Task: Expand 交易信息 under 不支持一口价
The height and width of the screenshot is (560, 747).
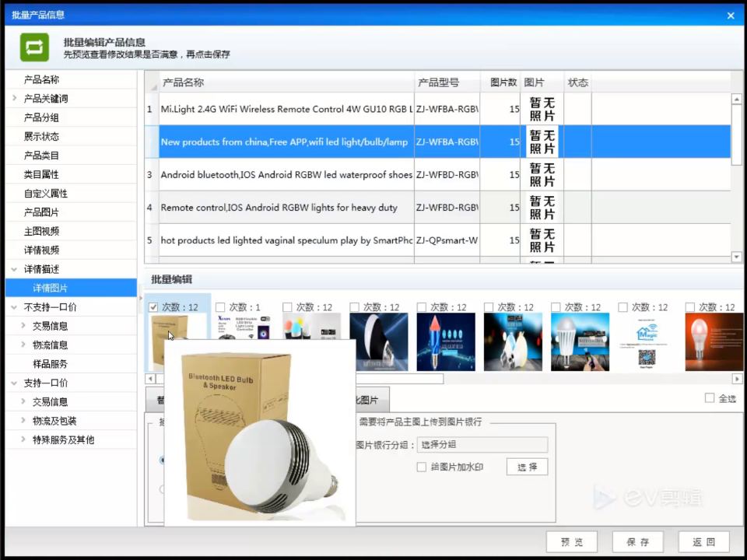Action: pos(23,326)
